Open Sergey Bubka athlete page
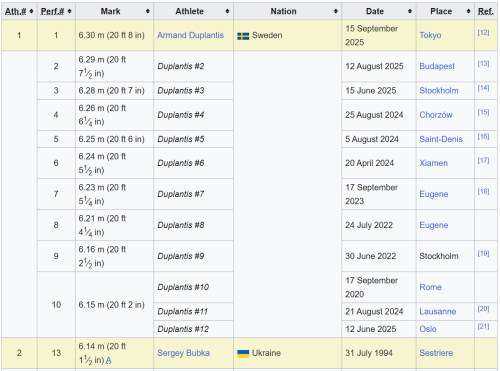 click(x=183, y=353)
